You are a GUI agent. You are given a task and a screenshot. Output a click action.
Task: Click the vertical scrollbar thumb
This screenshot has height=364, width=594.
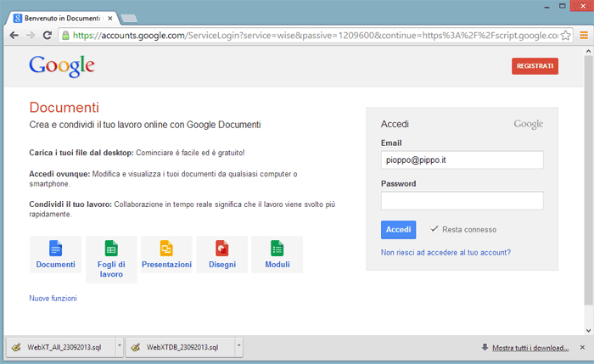tap(588, 180)
